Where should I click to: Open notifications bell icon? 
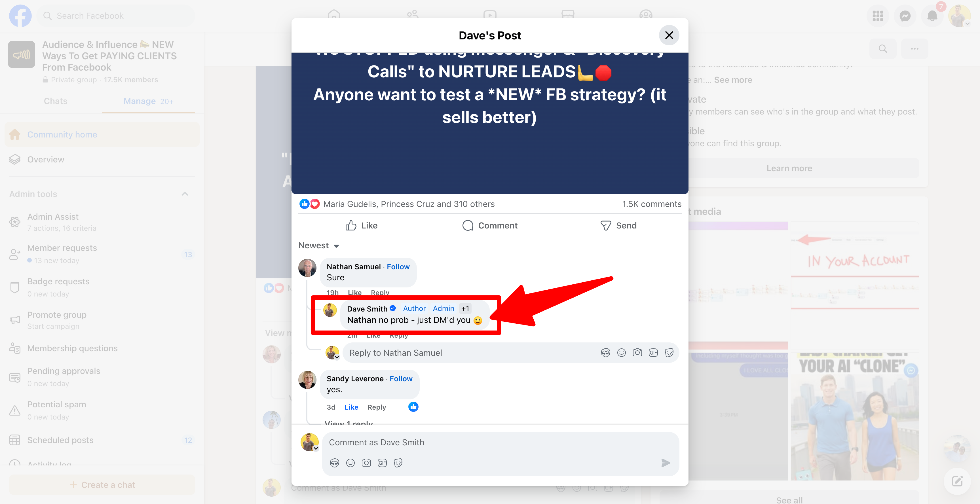point(932,16)
